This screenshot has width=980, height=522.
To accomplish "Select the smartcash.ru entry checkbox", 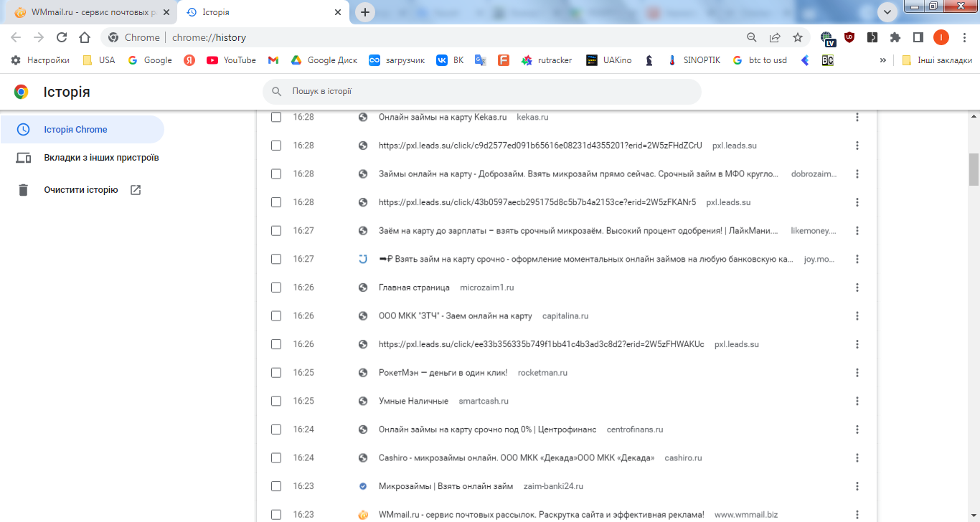I will 276,401.
